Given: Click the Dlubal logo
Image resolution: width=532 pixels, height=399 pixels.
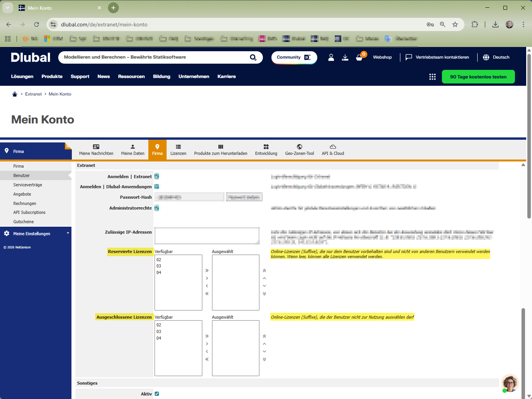Looking at the screenshot, I should tap(31, 57).
